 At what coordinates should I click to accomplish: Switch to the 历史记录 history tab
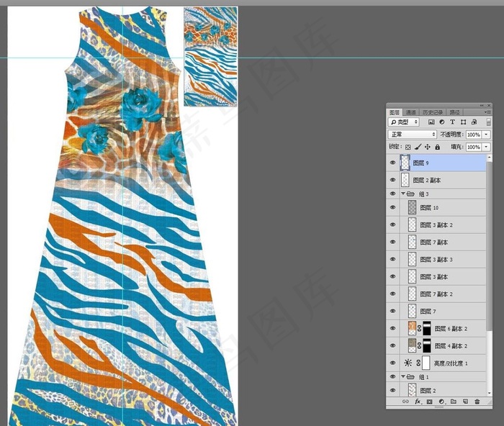coord(433,112)
